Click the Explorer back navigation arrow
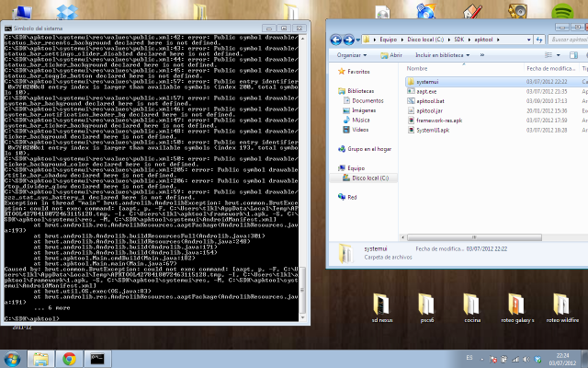 coord(336,40)
